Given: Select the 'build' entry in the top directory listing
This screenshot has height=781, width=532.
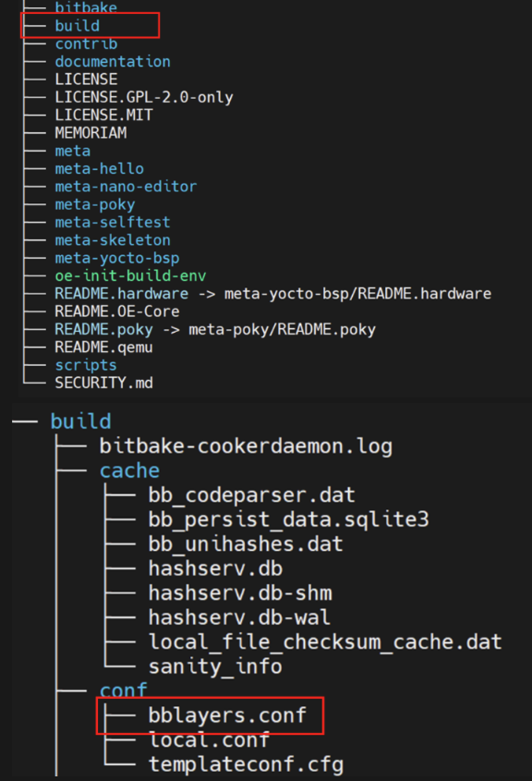Looking at the screenshot, I should [x=78, y=25].
